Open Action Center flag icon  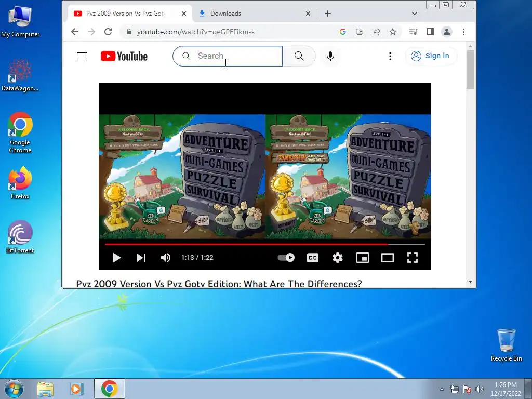coord(467,389)
